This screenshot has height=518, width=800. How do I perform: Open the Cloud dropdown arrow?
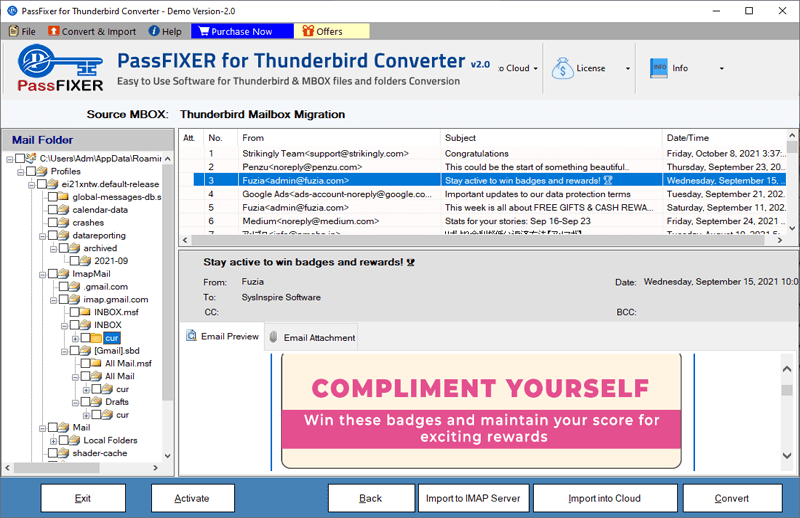tap(535, 68)
